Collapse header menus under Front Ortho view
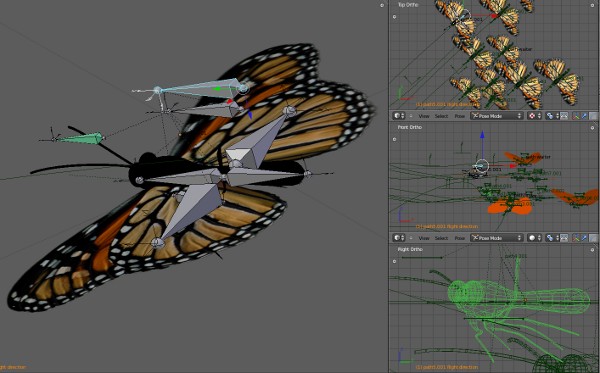 (x=411, y=238)
